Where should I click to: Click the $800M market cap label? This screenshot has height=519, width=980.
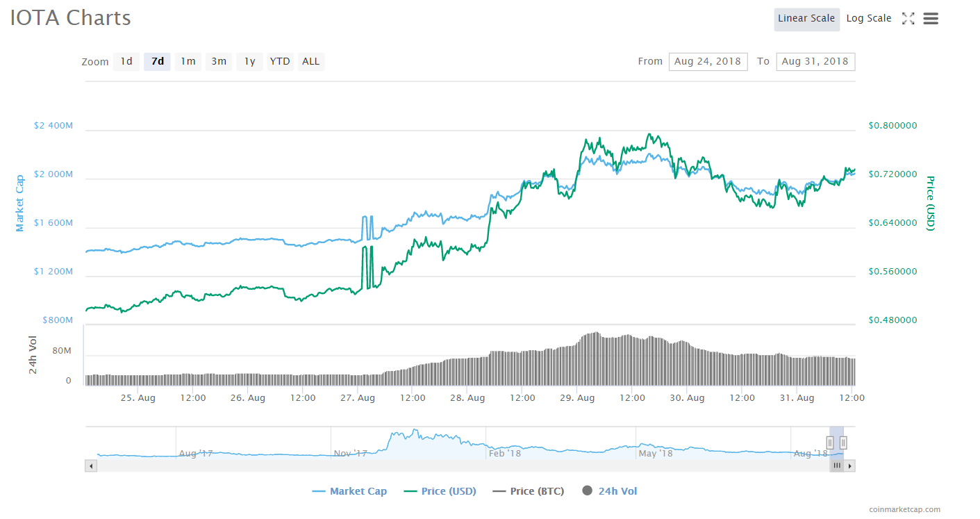point(57,320)
